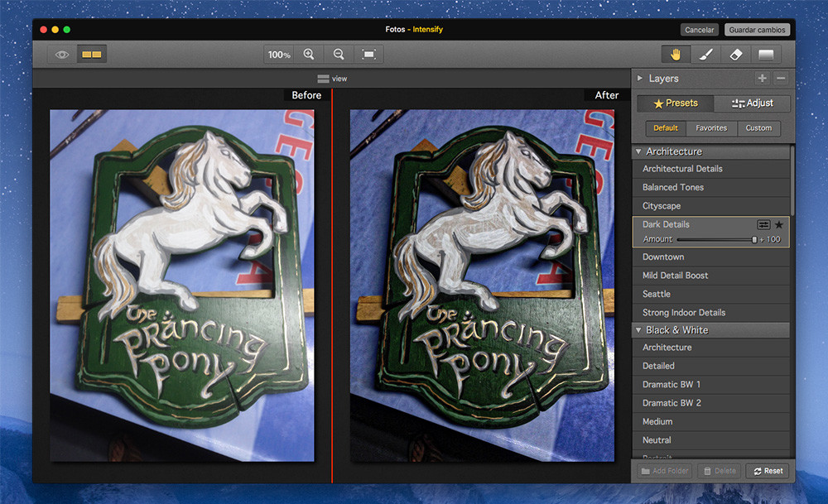Image resolution: width=828 pixels, height=504 pixels.
Task: Apply the Mild Detail Boost preset
Action: 710,276
